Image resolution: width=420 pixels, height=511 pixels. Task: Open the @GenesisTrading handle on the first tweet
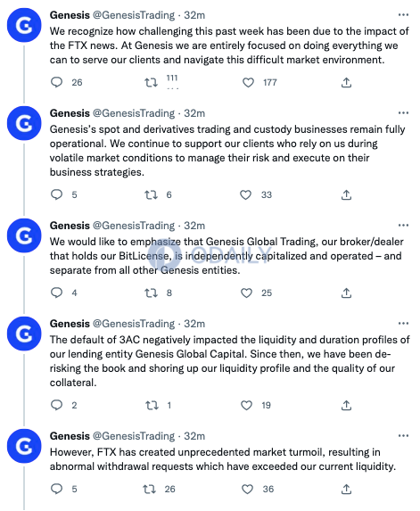coord(134,15)
